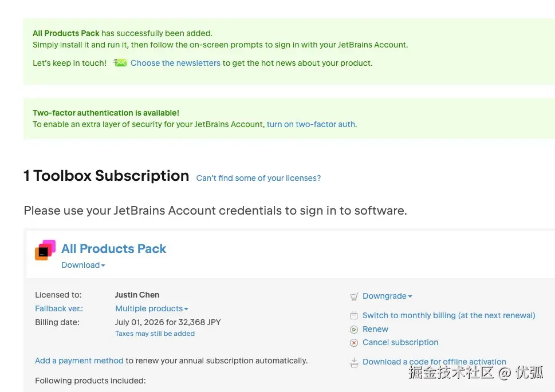Expand the Downgrade dropdown menu
The height and width of the screenshot is (392, 555).
[x=387, y=296]
